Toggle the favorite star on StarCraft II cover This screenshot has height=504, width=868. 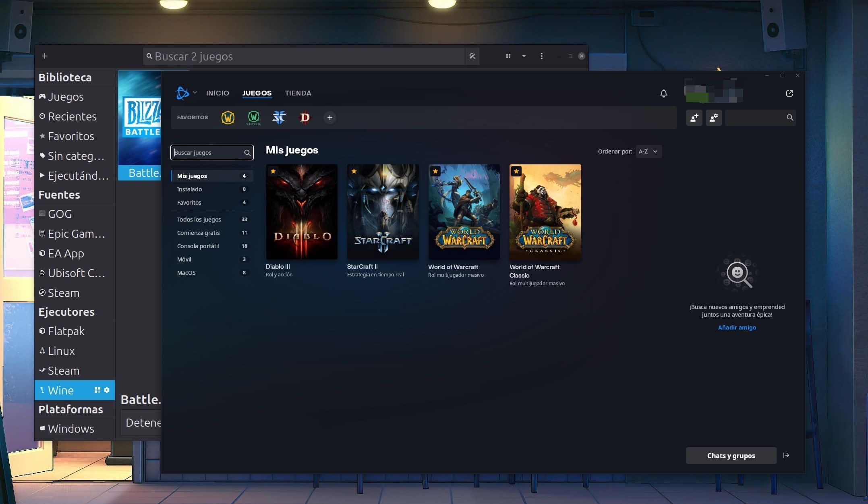(x=354, y=171)
